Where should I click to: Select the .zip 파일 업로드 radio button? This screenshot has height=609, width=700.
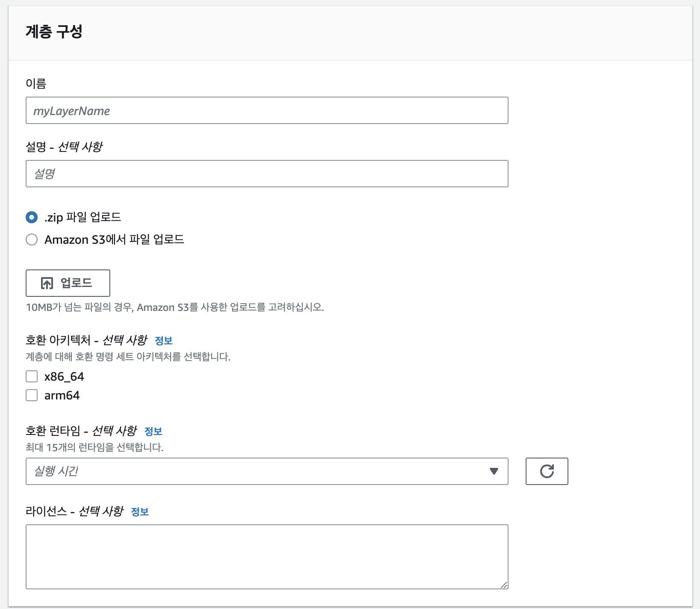[x=32, y=217]
